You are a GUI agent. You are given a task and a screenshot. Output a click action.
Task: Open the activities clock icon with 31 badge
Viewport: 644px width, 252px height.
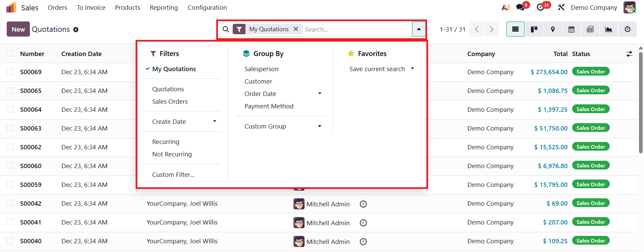click(540, 7)
